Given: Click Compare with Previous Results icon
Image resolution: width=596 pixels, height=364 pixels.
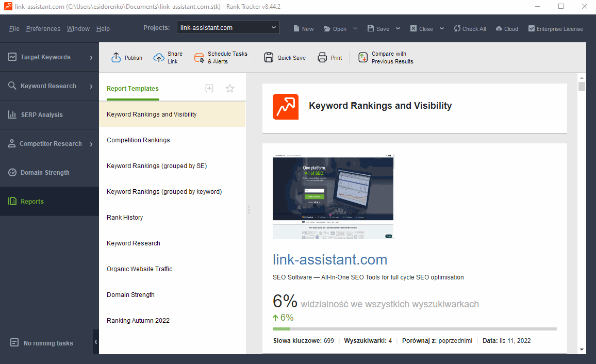Looking at the screenshot, I should click(x=363, y=57).
